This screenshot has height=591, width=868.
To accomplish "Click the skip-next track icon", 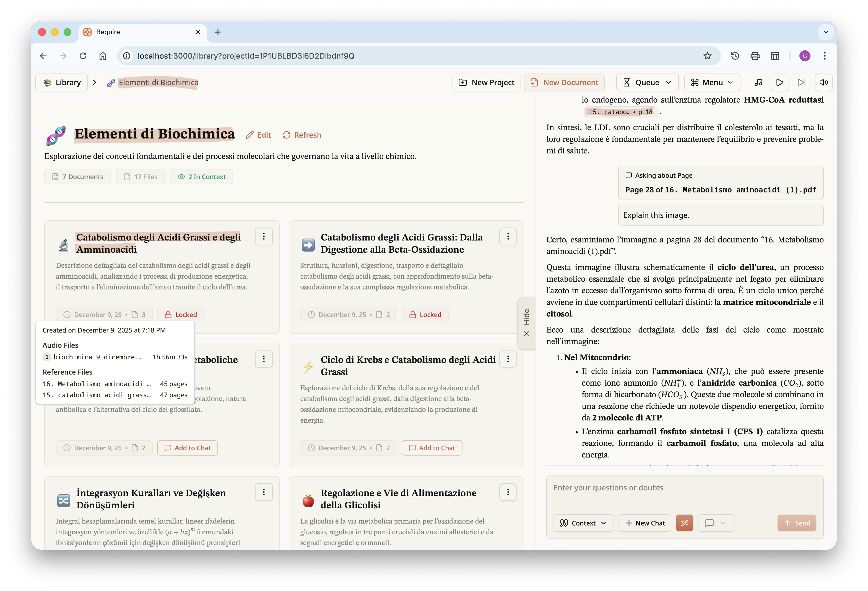I will (x=801, y=82).
